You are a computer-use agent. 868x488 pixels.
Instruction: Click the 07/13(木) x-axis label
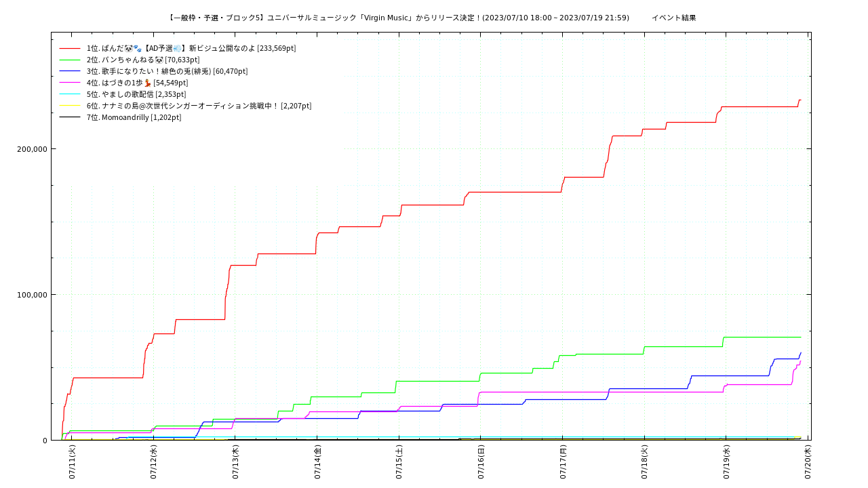click(235, 462)
